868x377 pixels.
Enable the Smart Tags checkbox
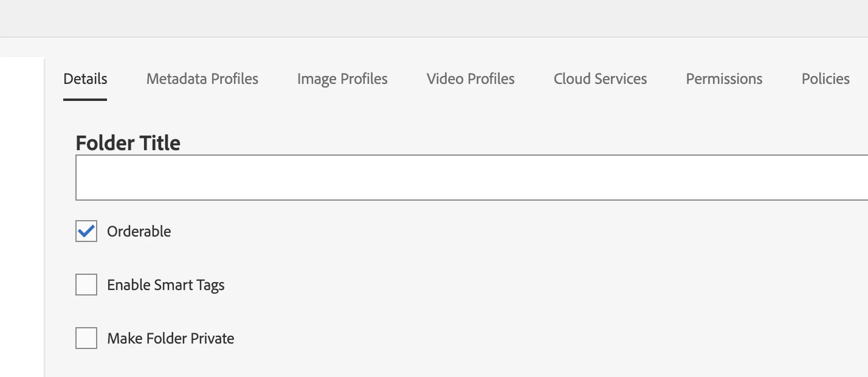(x=86, y=285)
